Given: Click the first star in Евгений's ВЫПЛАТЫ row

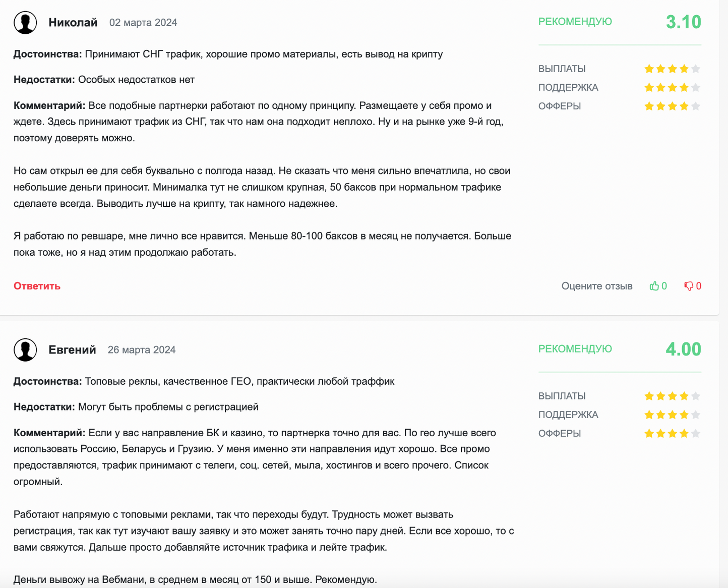Looking at the screenshot, I should [x=649, y=396].
